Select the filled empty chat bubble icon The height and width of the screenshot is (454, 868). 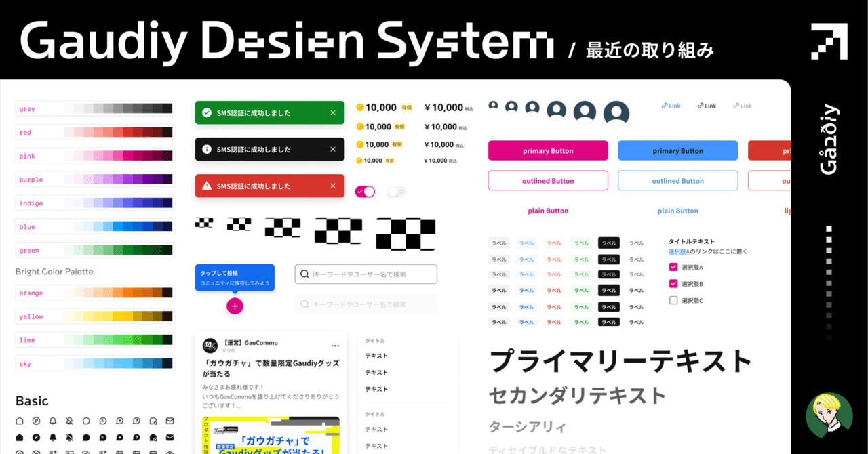click(x=86, y=437)
